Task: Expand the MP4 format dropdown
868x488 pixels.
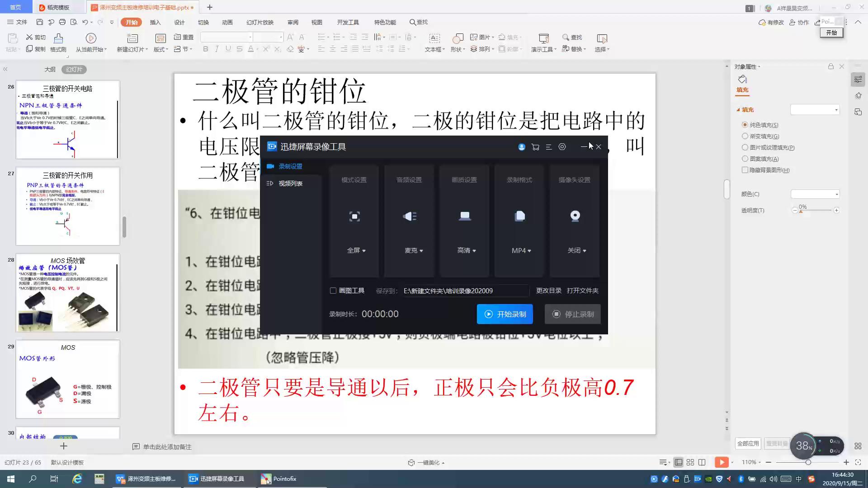Action: (x=521, y=250)
